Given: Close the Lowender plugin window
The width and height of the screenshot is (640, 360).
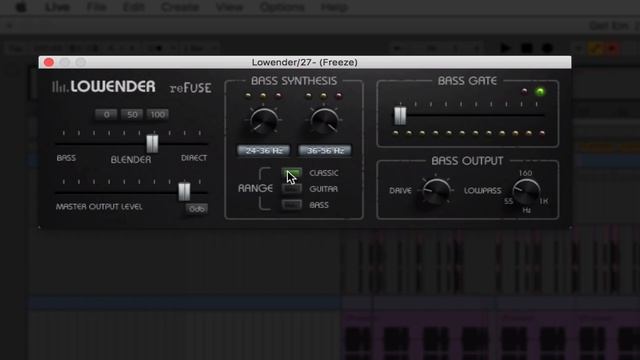Looking at the screenshot, I should point(49,62).
